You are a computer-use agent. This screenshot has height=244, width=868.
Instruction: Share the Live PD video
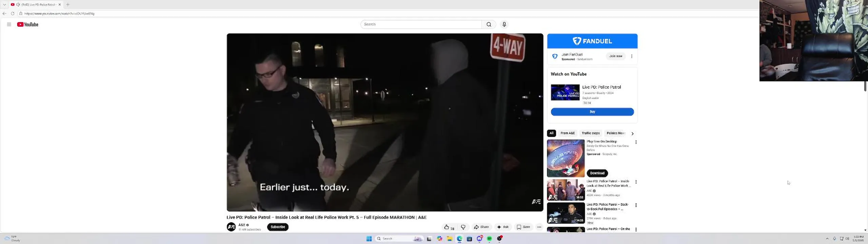[481, 227]
